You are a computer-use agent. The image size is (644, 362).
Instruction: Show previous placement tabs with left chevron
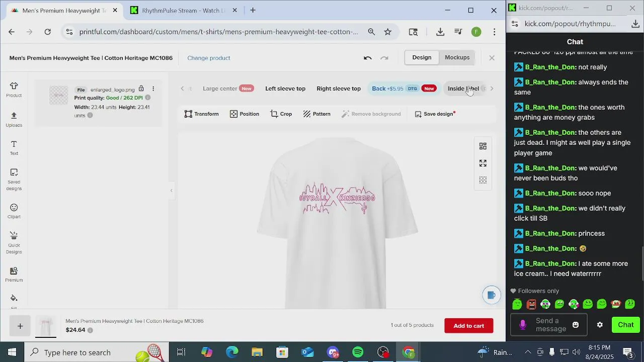coord(183,88)
